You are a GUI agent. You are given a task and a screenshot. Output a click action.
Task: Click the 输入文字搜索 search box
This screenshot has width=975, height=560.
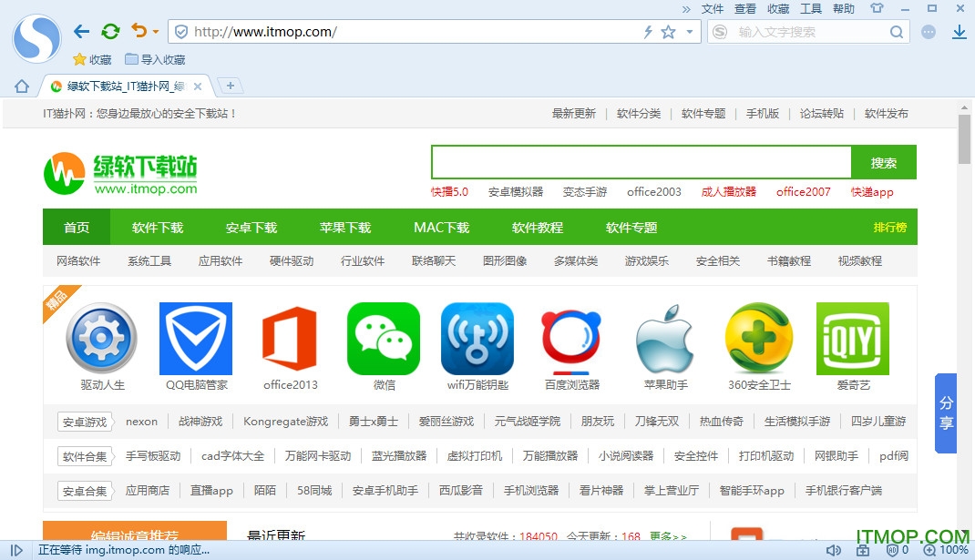(808, 32)
